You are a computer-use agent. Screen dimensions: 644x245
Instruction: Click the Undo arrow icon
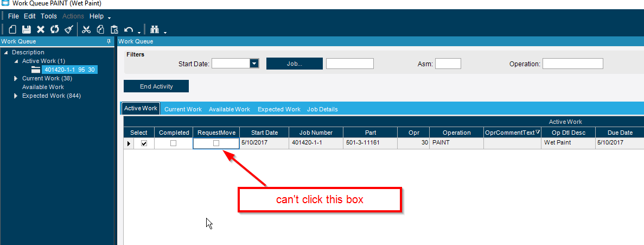coord(129,29)
